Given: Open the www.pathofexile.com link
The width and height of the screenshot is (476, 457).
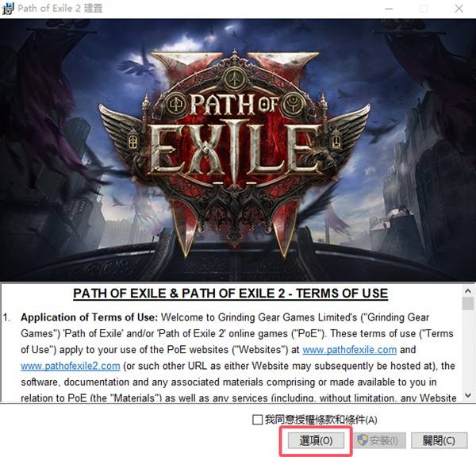Looking at the screenshot, I should 349,350.
